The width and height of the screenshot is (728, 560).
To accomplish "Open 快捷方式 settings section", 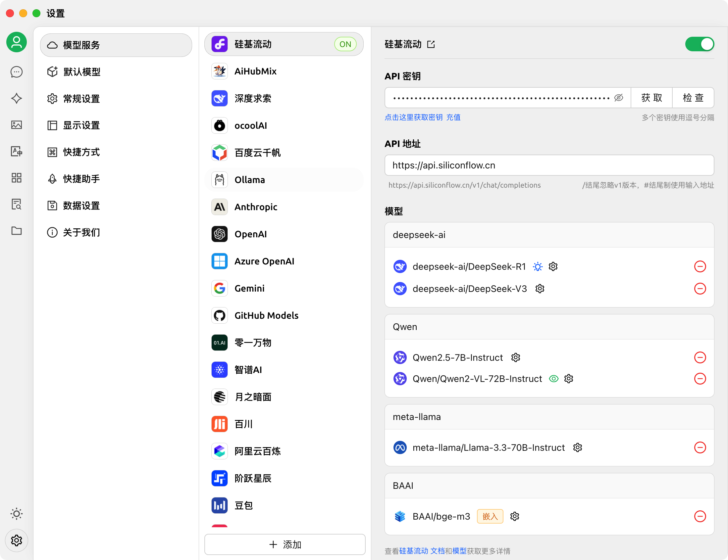I will point(116,152).
